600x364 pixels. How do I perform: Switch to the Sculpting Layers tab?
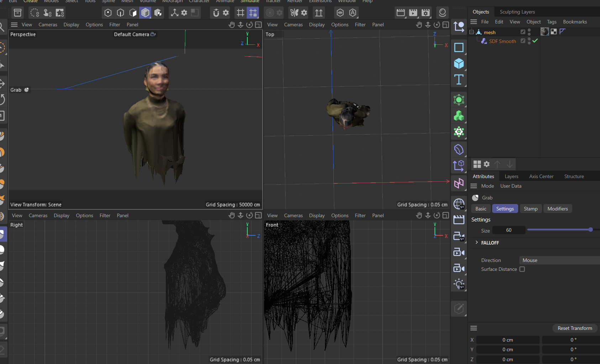[x=517, y=12]
